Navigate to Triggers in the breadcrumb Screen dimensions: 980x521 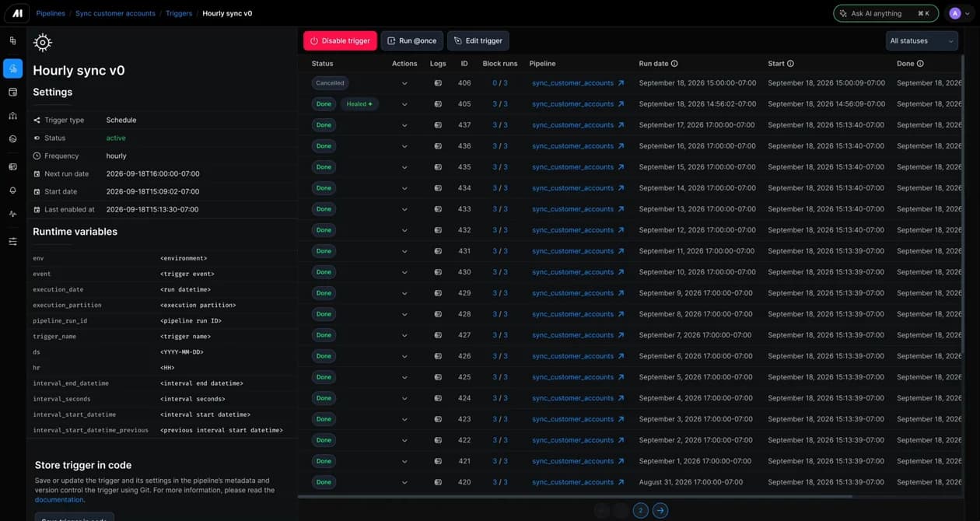[x=179, y=13]
